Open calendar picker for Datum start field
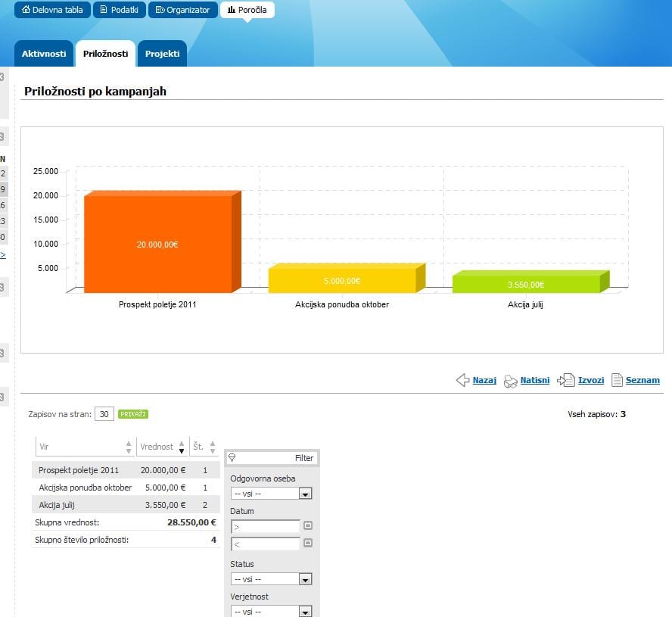This screenshot has width=672, height=617. (308, 525)
